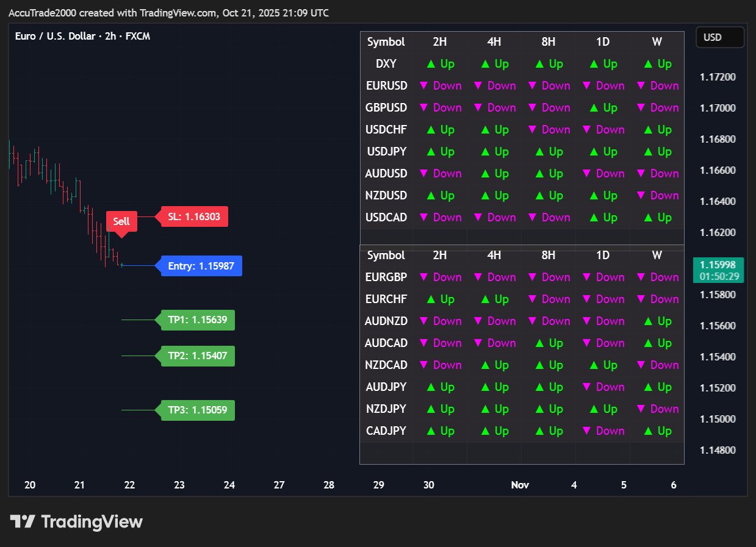Viewport: 756px width, 547px height.
Task: Open the USD currency selector
Action: tap(719, 37)
